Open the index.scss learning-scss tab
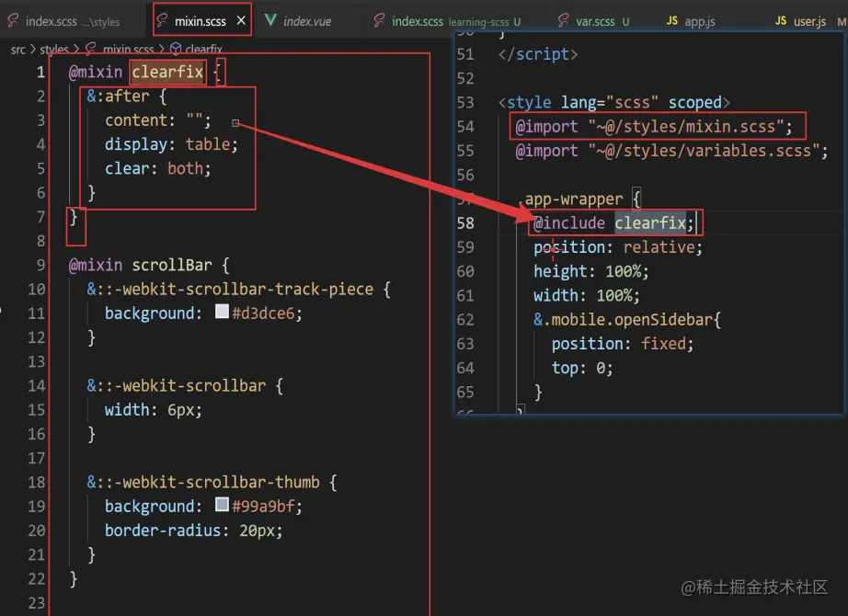 (x=447, y=21)
